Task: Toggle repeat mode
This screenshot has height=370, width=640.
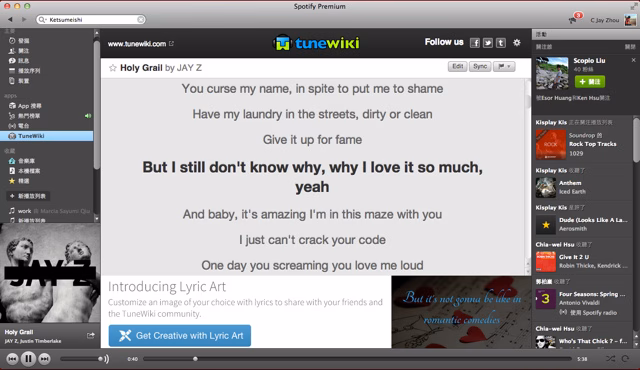Action: [625, 359]
